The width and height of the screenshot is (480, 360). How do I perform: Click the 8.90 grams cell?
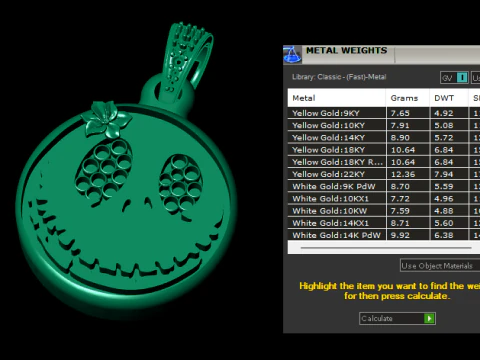408,137
